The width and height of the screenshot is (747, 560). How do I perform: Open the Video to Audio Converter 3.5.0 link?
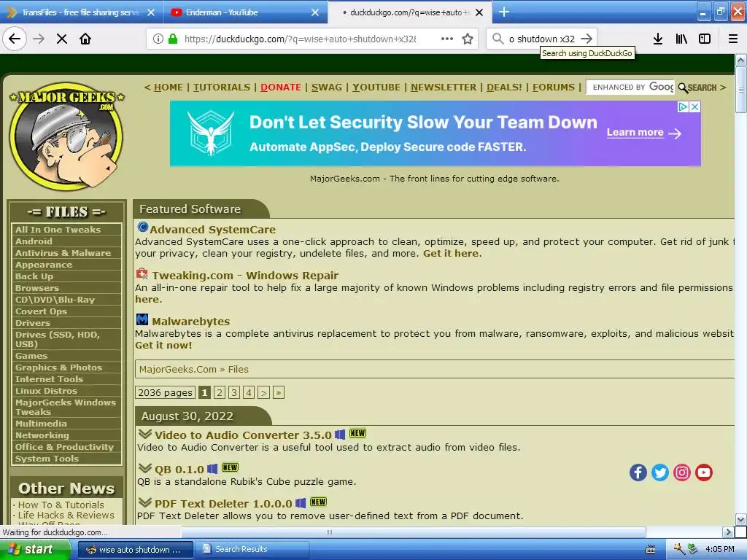[243, 435]
